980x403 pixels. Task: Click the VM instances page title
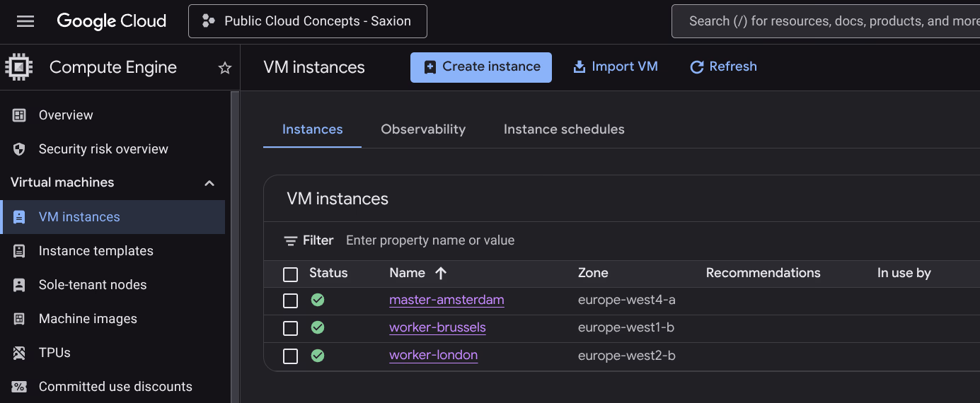(314, 68)
